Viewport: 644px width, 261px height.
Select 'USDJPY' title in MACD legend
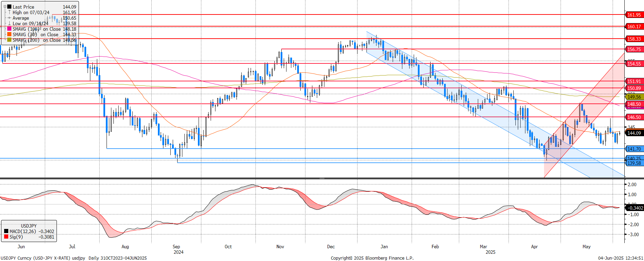point(29,226)
